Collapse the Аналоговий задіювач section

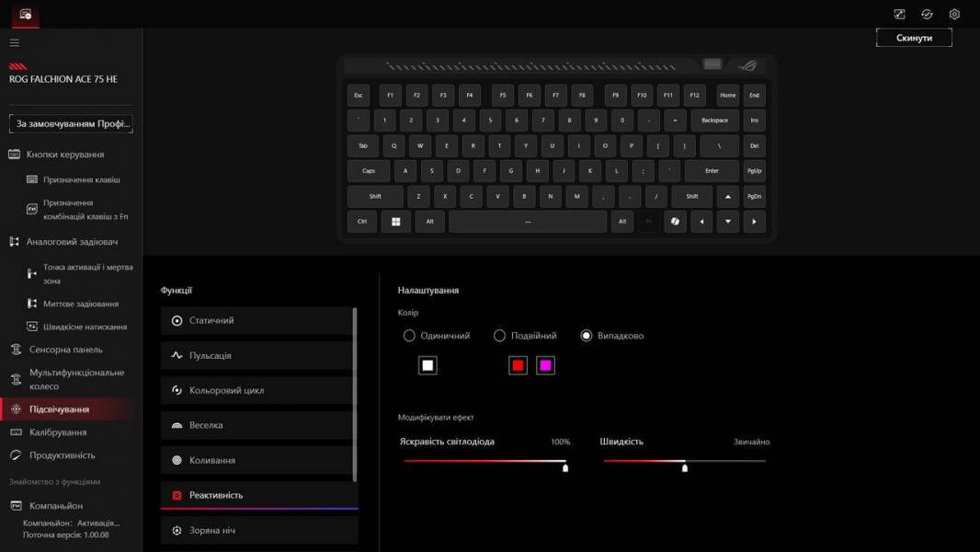click(72, 242)
